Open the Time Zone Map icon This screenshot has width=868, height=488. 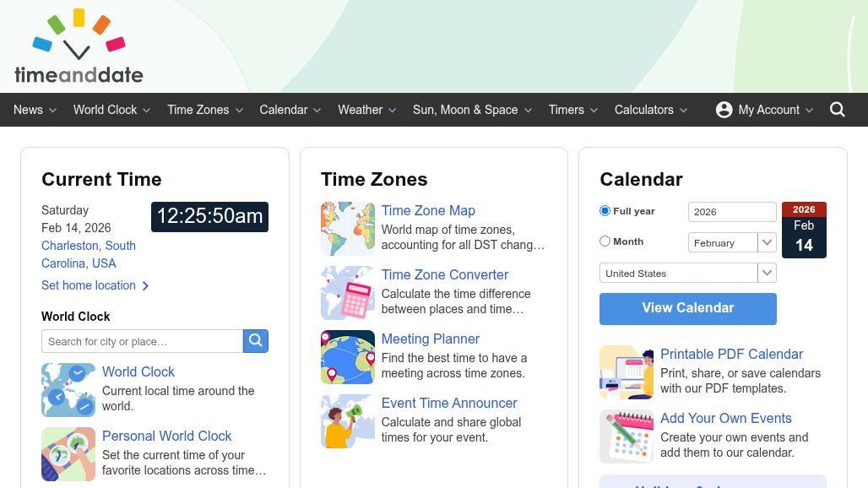[347, 229]
